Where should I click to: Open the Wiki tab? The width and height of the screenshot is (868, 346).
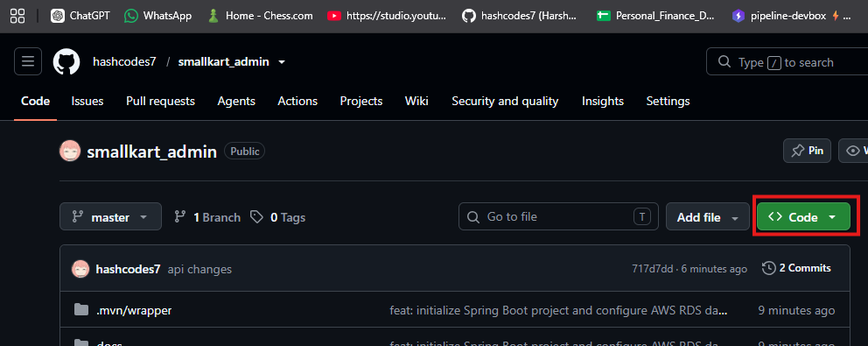click(x=416, y=102)
